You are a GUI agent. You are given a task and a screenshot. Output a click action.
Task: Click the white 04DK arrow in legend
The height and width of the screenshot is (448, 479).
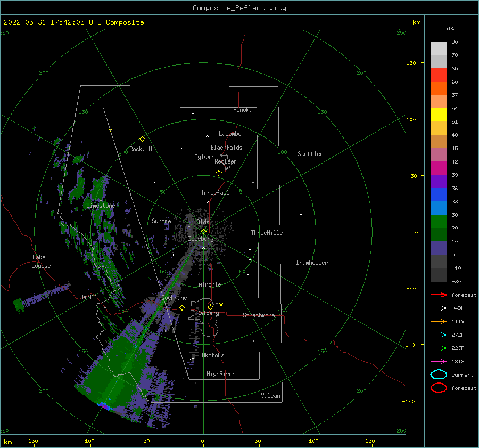[x=439, y=308]
